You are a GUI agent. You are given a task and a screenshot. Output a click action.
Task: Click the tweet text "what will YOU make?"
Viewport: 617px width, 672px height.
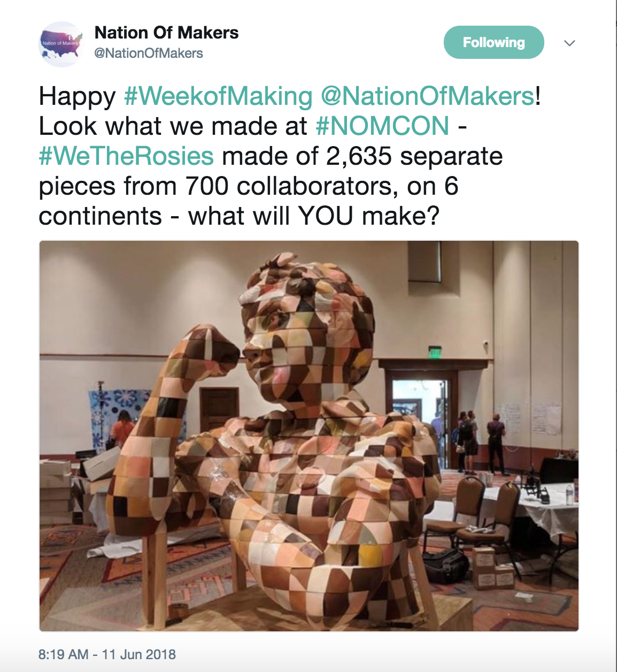[313, 216]
